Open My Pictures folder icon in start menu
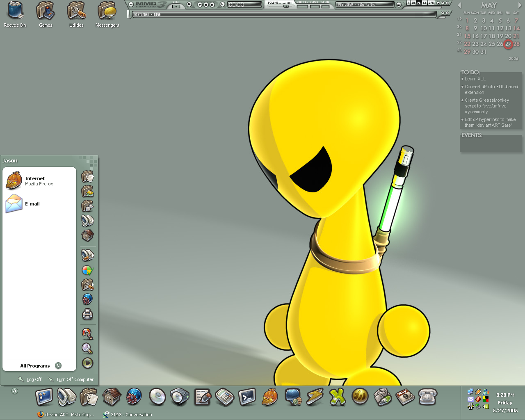The width and height of the screenshot is (525, 420). pyautogui.click(x=87, y=191)
